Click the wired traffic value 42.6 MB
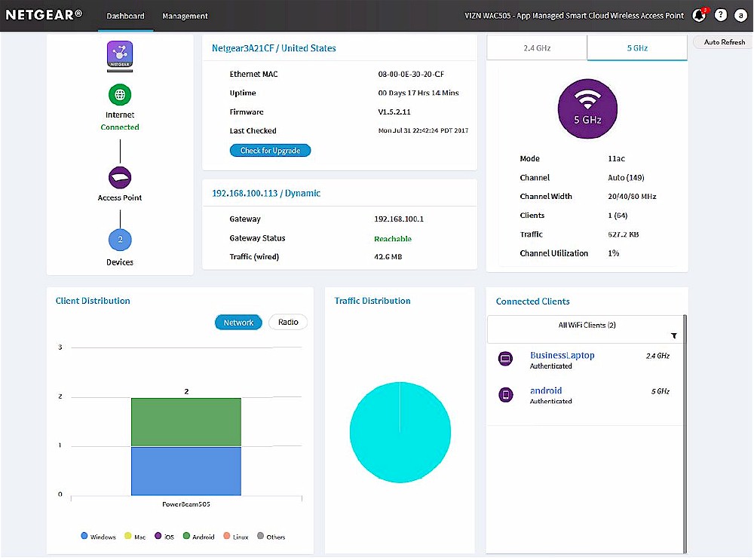The height and width of the screenshot is (560, 754). 388,257
